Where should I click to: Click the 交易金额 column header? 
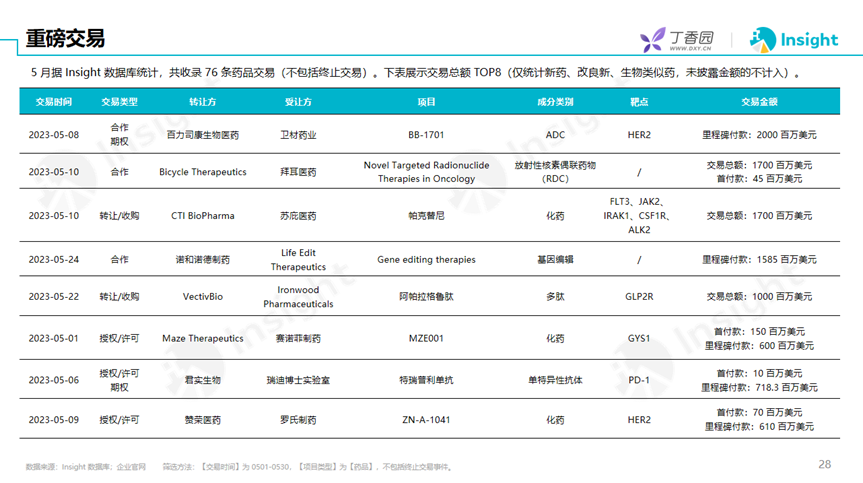pos(759,102)
